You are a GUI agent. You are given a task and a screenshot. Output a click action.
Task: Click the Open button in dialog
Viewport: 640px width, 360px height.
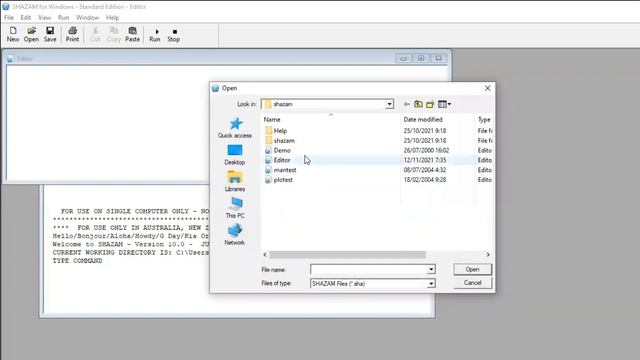click(473, 269)
